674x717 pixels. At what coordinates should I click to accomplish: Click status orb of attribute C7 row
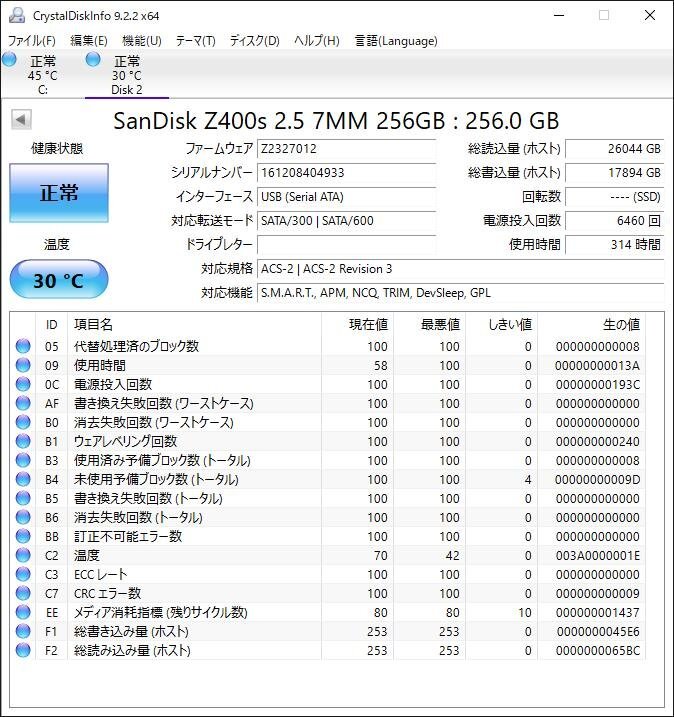click(23, 593)
